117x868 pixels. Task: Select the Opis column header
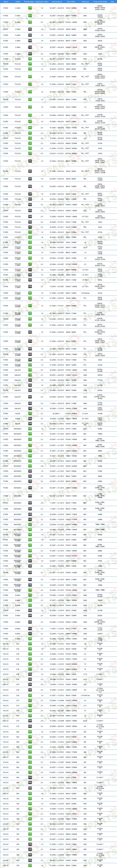coord(112,1)
